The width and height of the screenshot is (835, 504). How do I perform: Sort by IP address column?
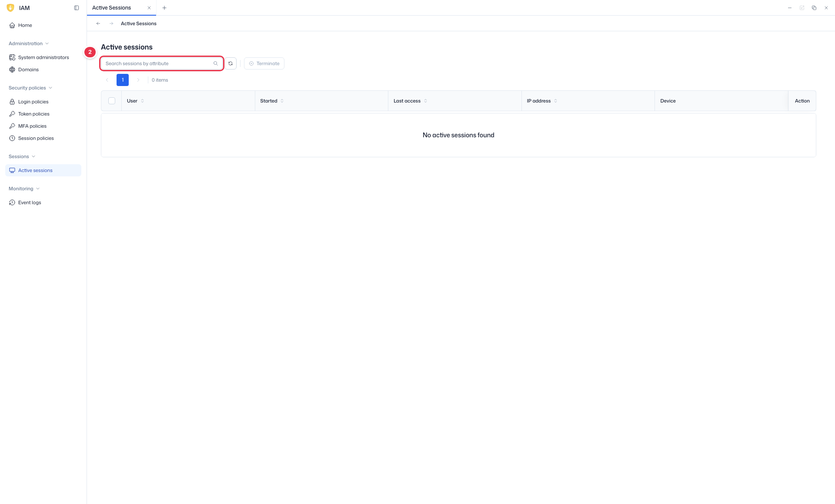pos(555,101)
